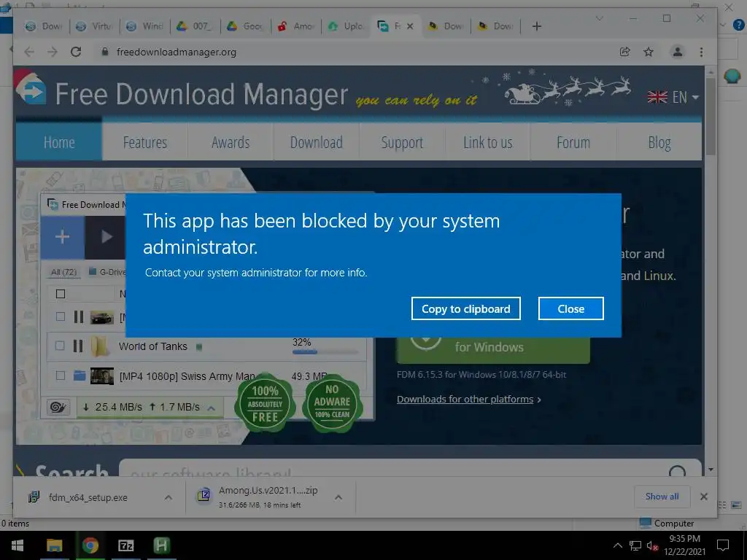Open green H app in taskbar
The width and height of the screenshot is (747, 560).
click(x=161, y=545)
